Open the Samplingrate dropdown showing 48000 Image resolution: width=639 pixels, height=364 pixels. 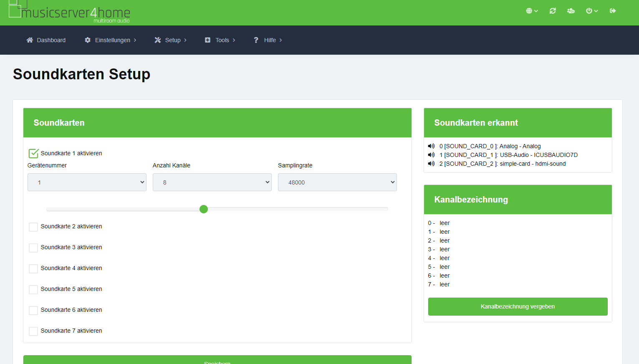tap(337, 182)
